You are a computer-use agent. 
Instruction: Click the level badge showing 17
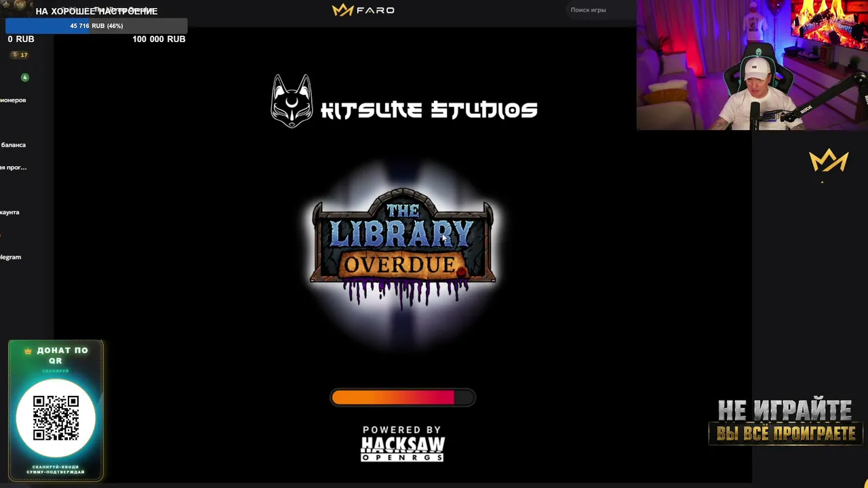pos(20,55)
